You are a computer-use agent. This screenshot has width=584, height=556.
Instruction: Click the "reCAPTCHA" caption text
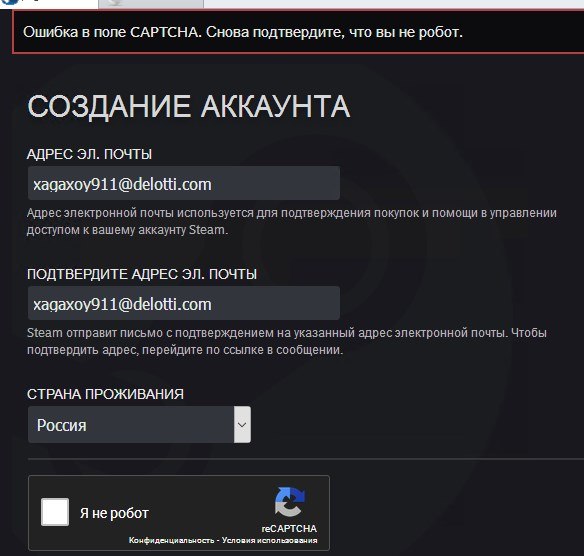pos(289,528)
